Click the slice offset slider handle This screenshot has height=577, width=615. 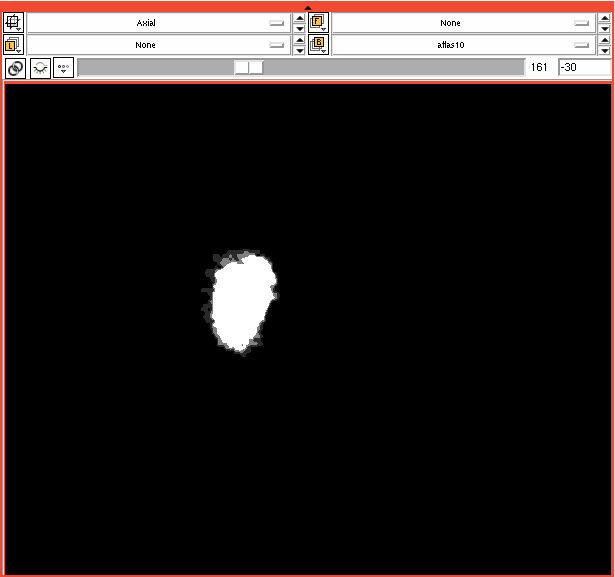(249, 67)
